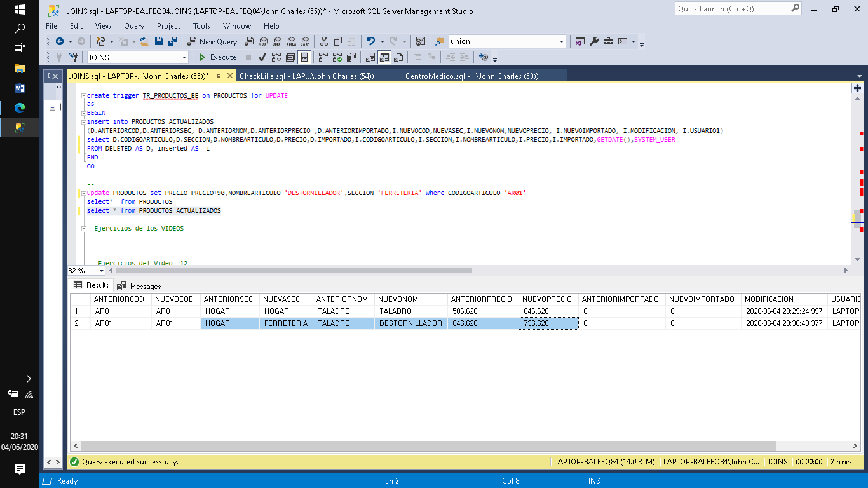Viewport: 868px width, 488px height.
Task: Switch to the CheckLike.sql tab
Action: (x=306, y=76)
